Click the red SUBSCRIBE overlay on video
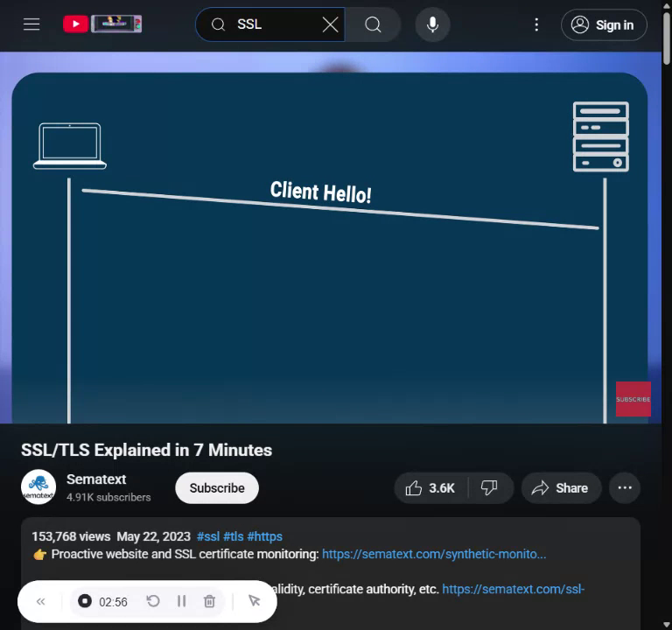672x630 pixels. click(x=633, y=399)
